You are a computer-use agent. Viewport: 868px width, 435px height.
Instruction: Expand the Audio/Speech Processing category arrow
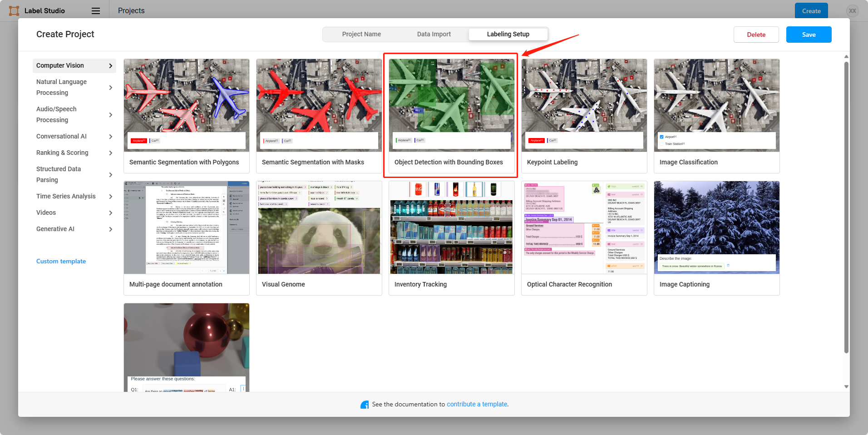(111, 115)
